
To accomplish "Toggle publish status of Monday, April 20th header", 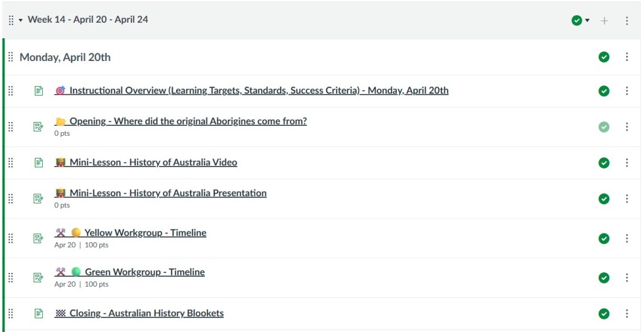I will click(x=604, y=57).
